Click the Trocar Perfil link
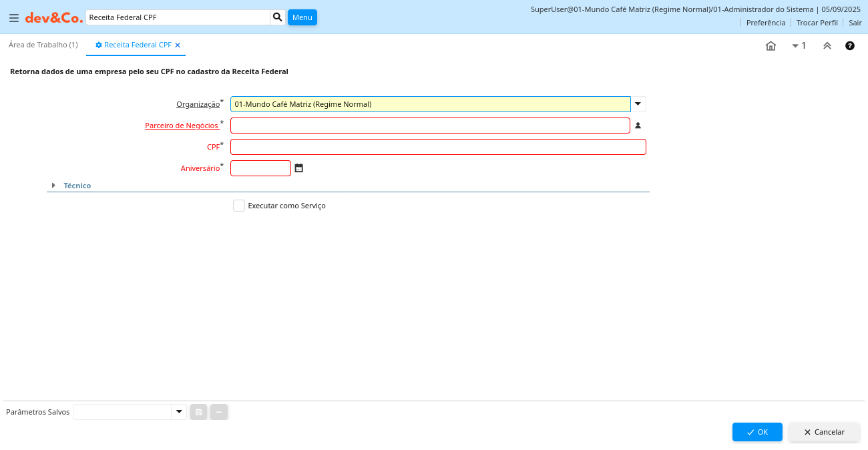The height and width of the screenshot is (450, 868). point(817,23)
